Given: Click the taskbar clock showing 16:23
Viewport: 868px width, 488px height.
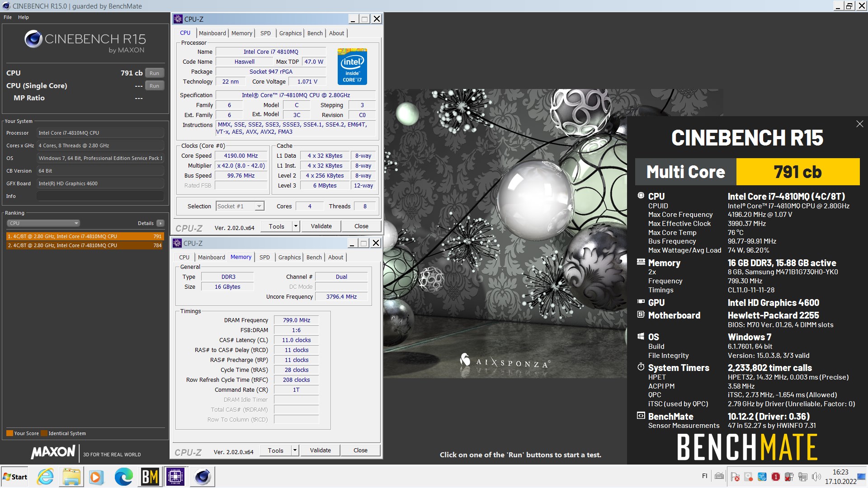Looking at the screenshot, I should click(x=840, y=472).
